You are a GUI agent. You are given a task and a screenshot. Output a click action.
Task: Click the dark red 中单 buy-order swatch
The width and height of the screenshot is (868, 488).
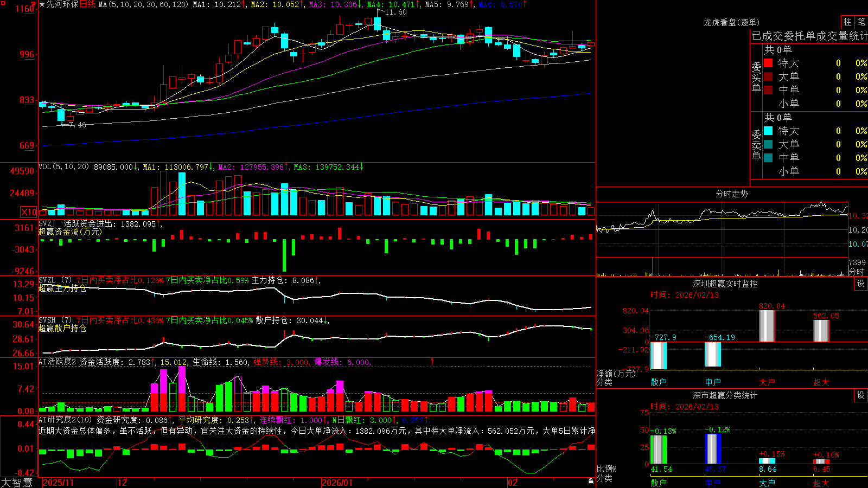(768, 90)
